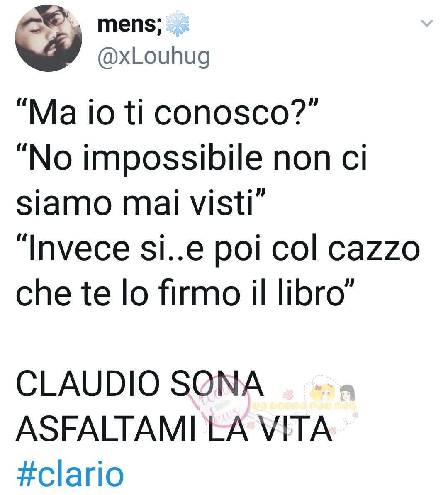Open the tweet options chevron menu
Image resolution: width=448 pixels, height=495 pixels.
pyautogui.click(x=426, y=23)
